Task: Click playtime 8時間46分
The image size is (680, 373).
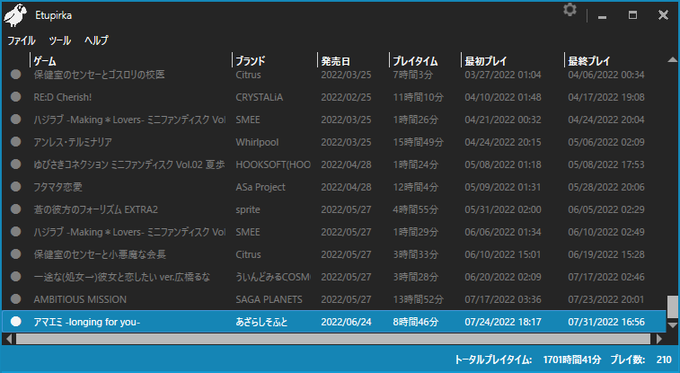Action: [415, 322]
